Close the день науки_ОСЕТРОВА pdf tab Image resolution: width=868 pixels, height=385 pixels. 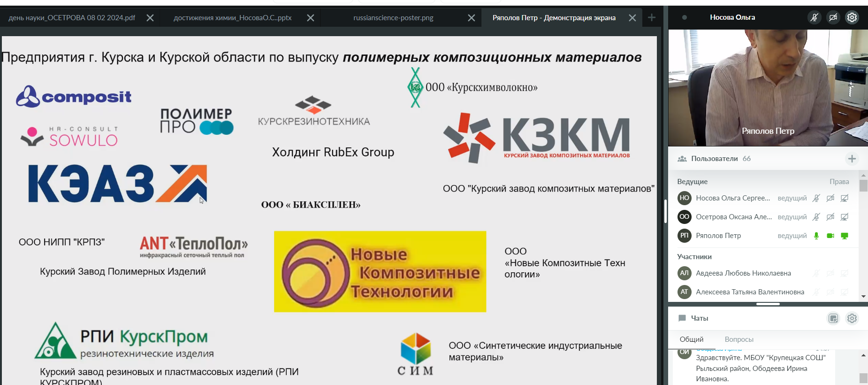150,18
